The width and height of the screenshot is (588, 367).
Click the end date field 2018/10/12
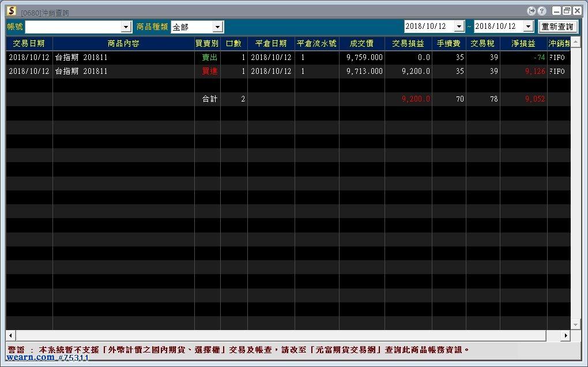tap(499, 27)
